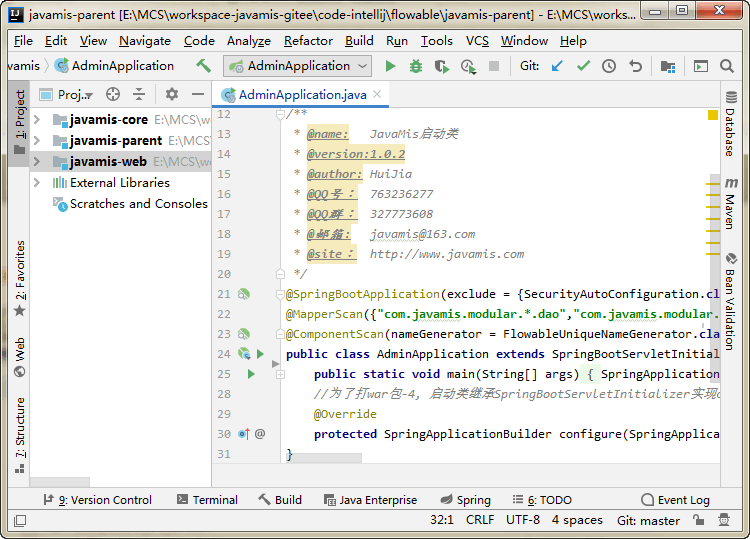Screen dimensions: 750x539
Task: Open Project Structure icon in toolbar
Action: (x=668, y=66)
